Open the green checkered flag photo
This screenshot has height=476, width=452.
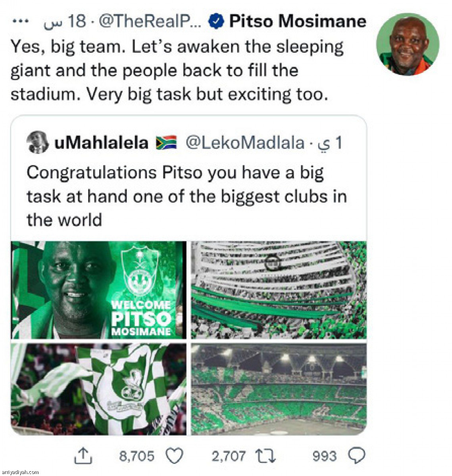pos(98,389)
